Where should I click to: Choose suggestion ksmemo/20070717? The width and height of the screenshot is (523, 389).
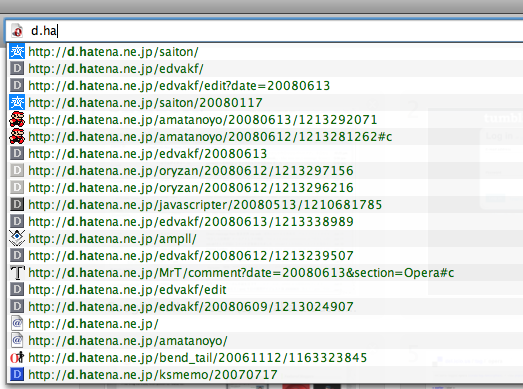265,375
